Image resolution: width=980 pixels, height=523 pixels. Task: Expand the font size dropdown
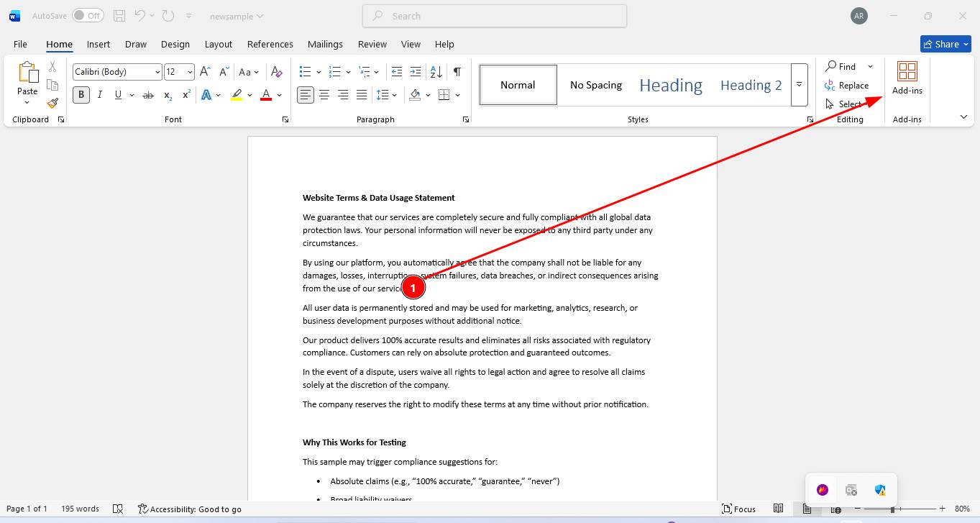point(190,72)
